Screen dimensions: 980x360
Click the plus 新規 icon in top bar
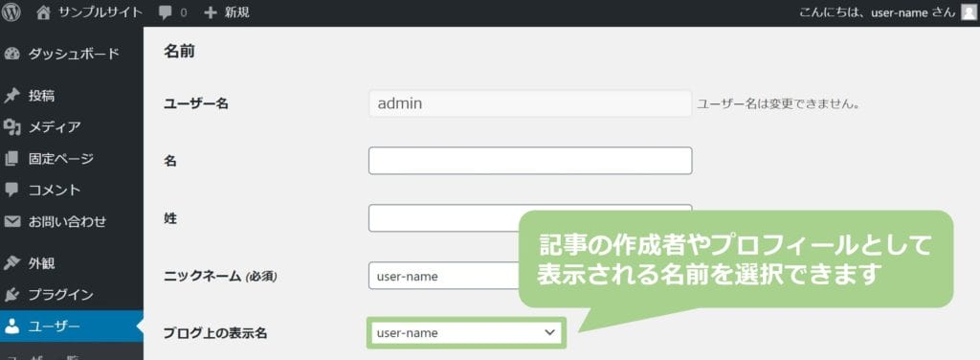(x=211, y=12)
